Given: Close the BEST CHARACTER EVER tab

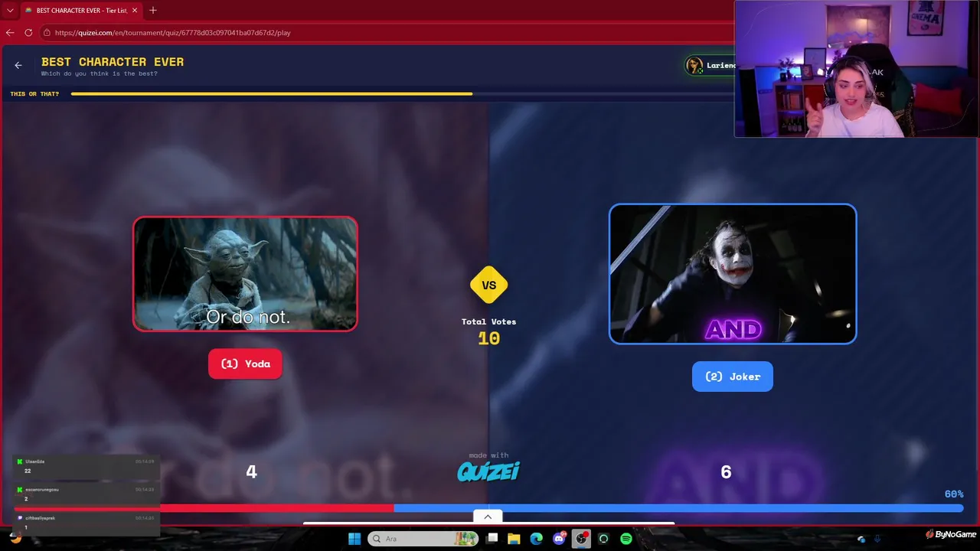Looking at the screenshot, I should (136, 11).
